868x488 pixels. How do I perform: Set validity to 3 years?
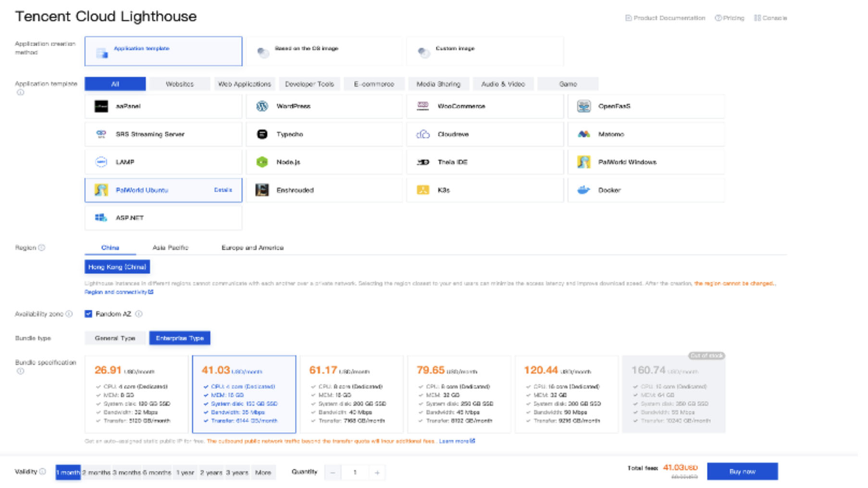237,472
